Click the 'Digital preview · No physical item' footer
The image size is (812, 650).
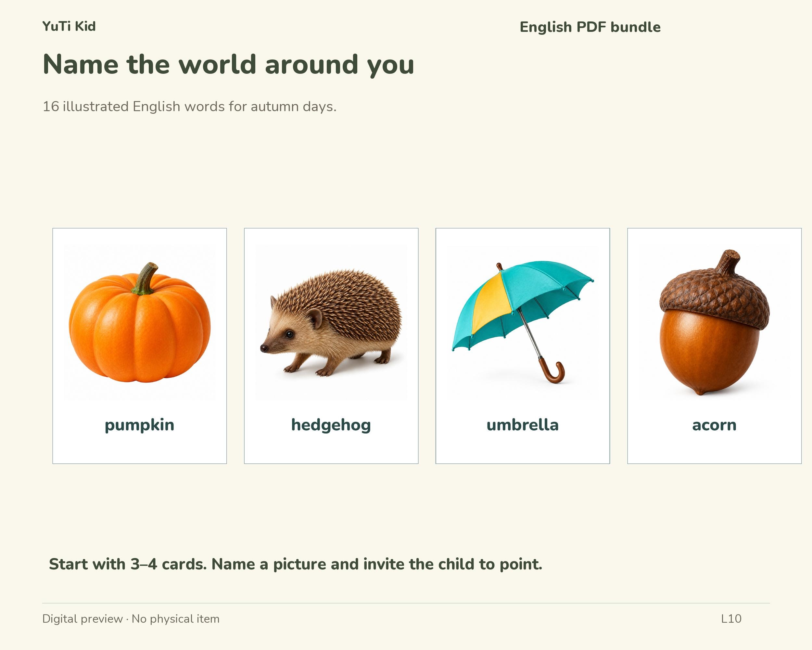[x=131, y=619]
